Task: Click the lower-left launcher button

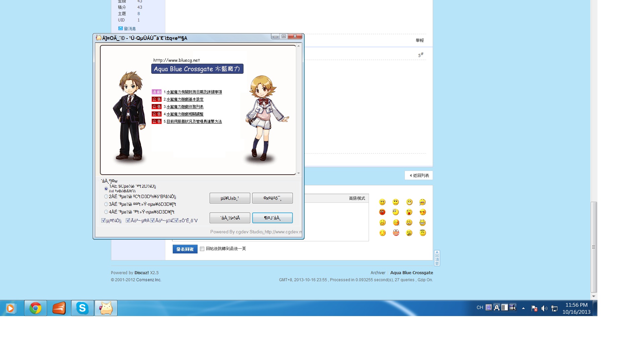Action: pos(230,218)
